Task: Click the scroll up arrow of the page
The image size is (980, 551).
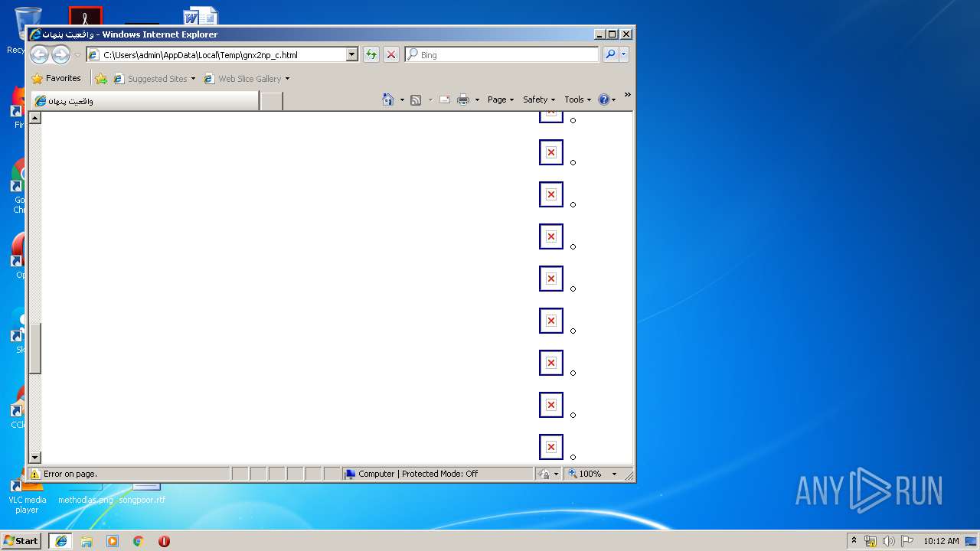Action: (34, 118)
